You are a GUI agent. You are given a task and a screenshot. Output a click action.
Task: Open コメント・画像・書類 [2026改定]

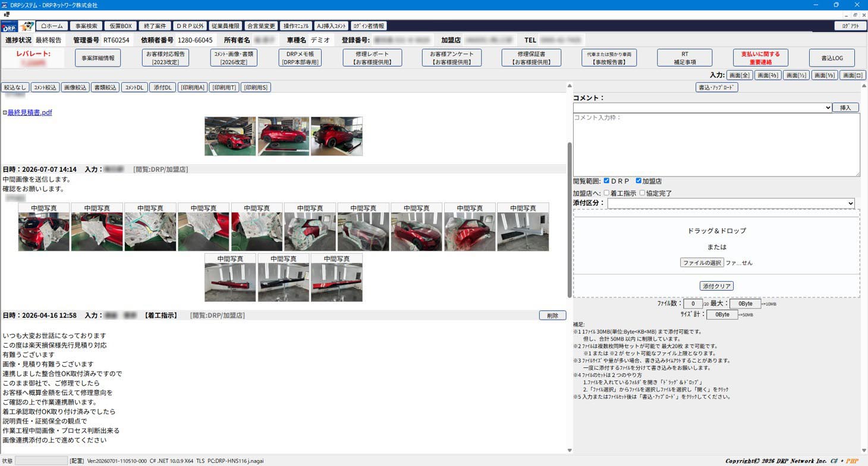233,58
